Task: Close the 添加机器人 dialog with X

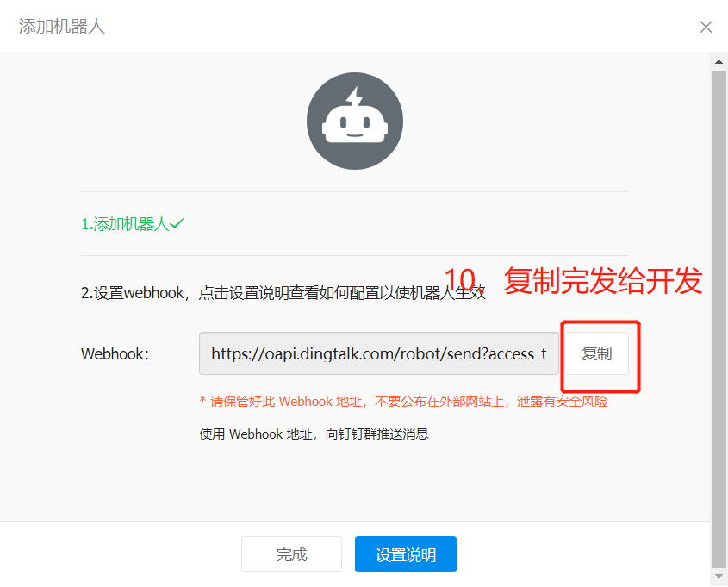Action: tap(706, 27)
